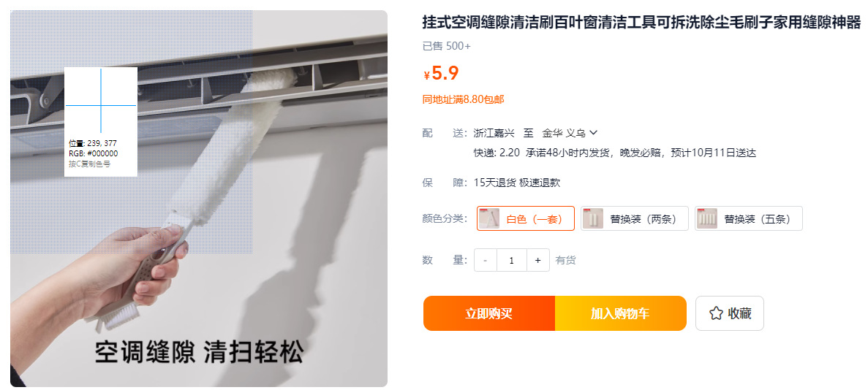Screen dimensions: 868x390
Task: Click the 收藏 favorite button
Action: click(730, 313)
